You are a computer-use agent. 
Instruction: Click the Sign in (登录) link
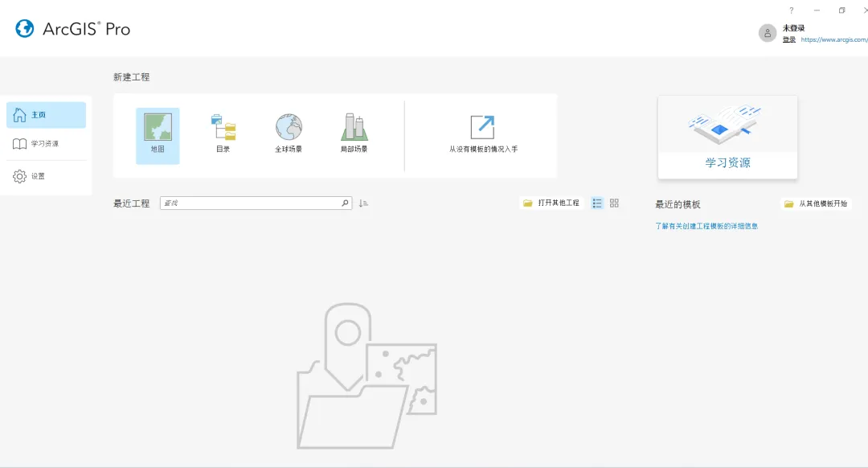(x=789, y=39)
